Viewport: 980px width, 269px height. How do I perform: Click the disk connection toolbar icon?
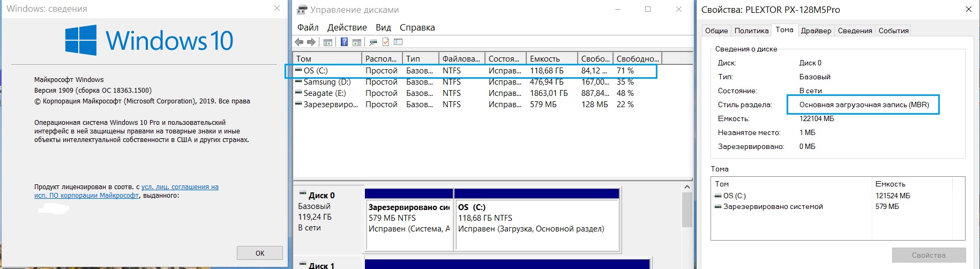[x=373, y=42]
